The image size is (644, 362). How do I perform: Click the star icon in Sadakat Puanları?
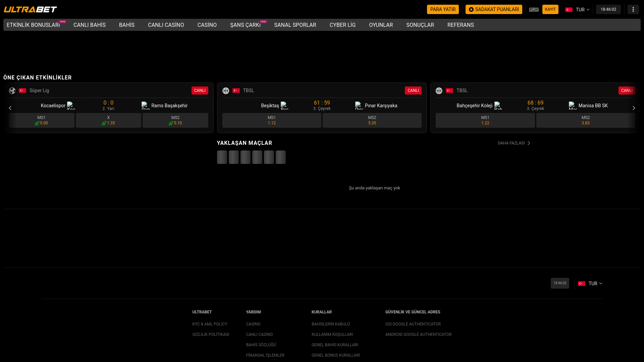pos(471,9)
